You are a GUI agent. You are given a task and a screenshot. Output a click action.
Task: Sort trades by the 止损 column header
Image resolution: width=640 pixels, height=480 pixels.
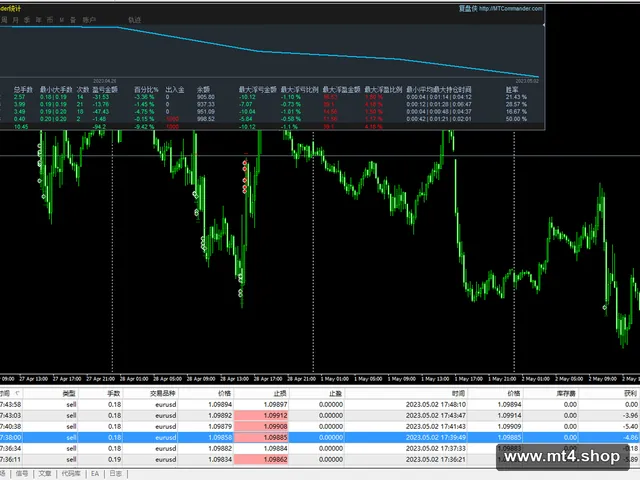point(280,393)
